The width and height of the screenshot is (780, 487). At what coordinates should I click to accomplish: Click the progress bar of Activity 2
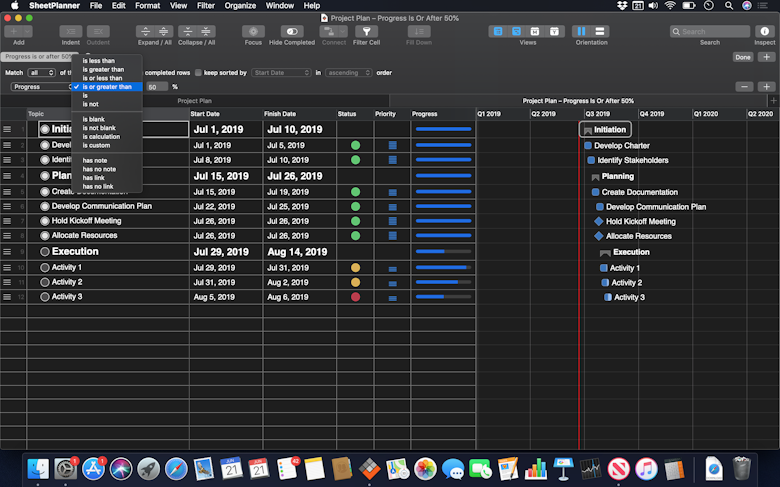pyautogui.click(x=443, y=282)
